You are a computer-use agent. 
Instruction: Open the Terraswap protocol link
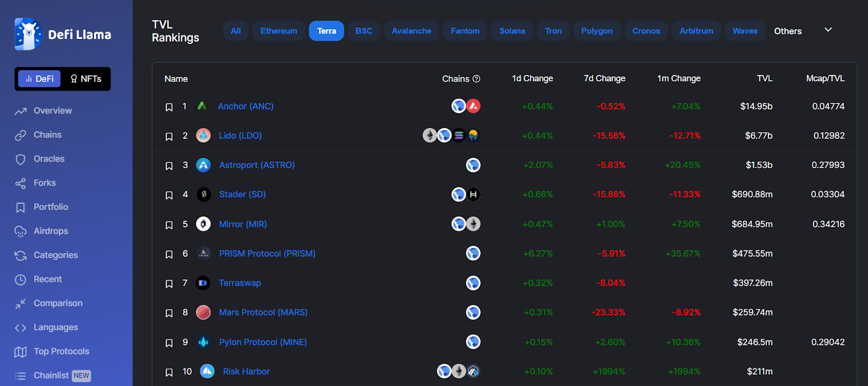coord(240,283)
